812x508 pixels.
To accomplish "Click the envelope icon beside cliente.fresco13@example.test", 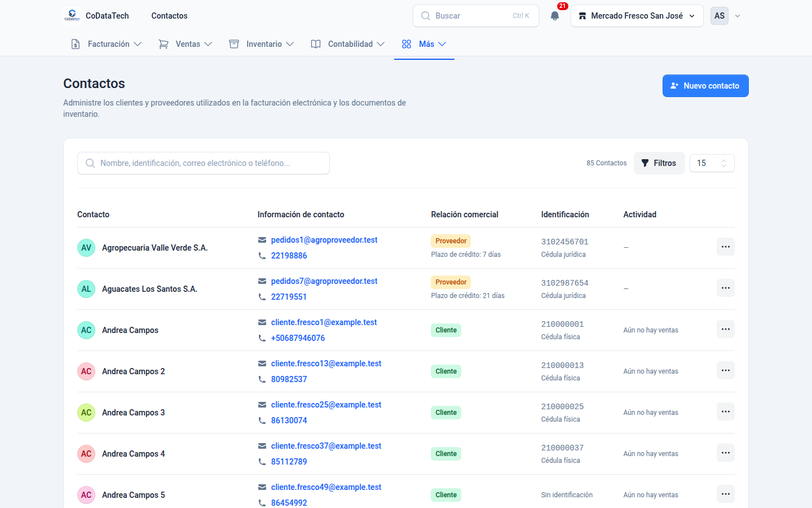I will (262, 364).
